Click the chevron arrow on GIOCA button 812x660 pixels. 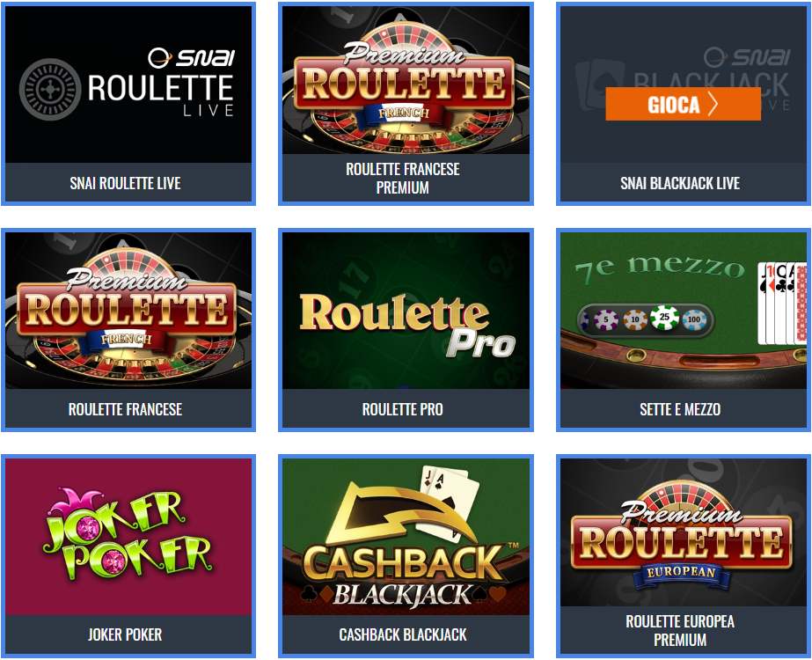[713, 104]
